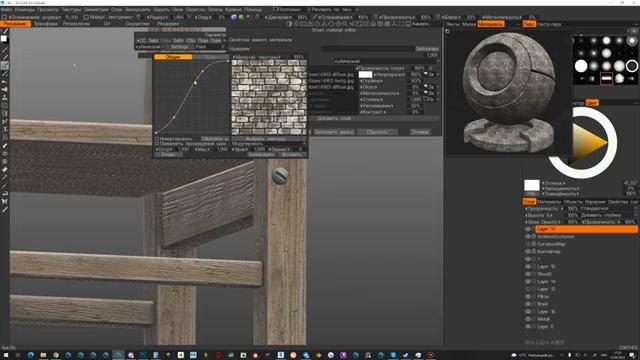The width and height of the screenshot is (640, 360).
Task: Toggle visibility of the Pillow layer
Action: (528, 297)
